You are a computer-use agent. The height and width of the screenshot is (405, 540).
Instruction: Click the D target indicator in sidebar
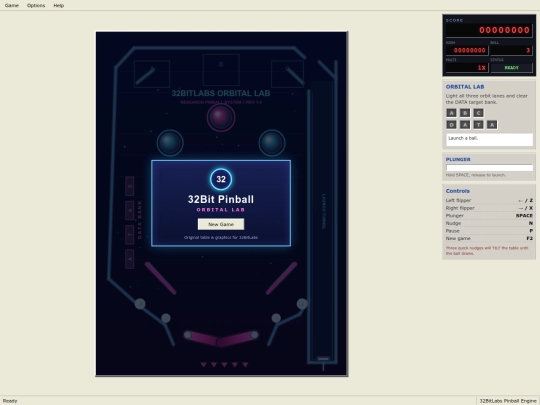point(451,125)
